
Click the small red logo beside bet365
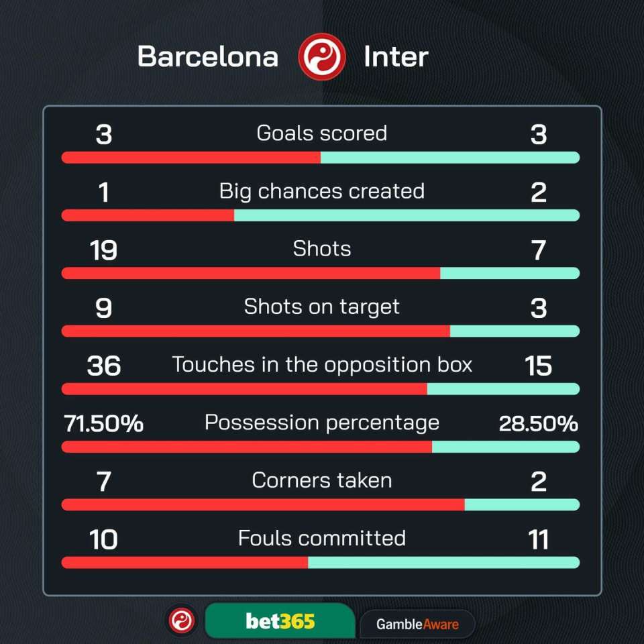[x=182, y=621]
